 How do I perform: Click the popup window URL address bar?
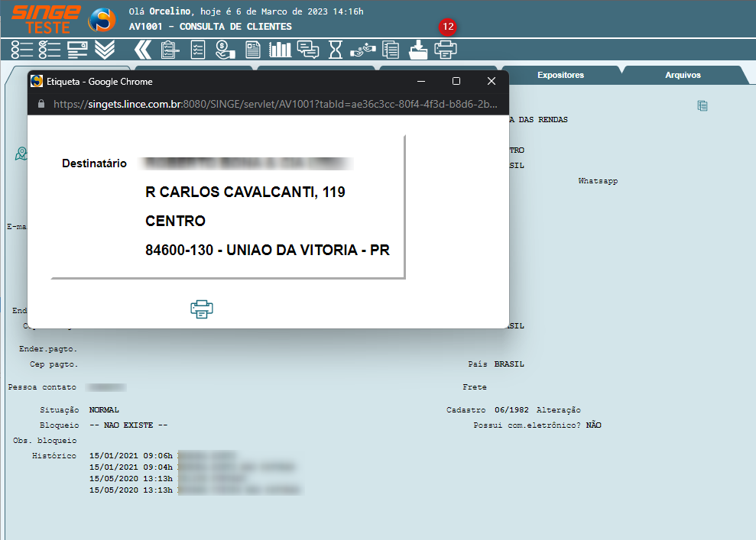tap(275, 103)
